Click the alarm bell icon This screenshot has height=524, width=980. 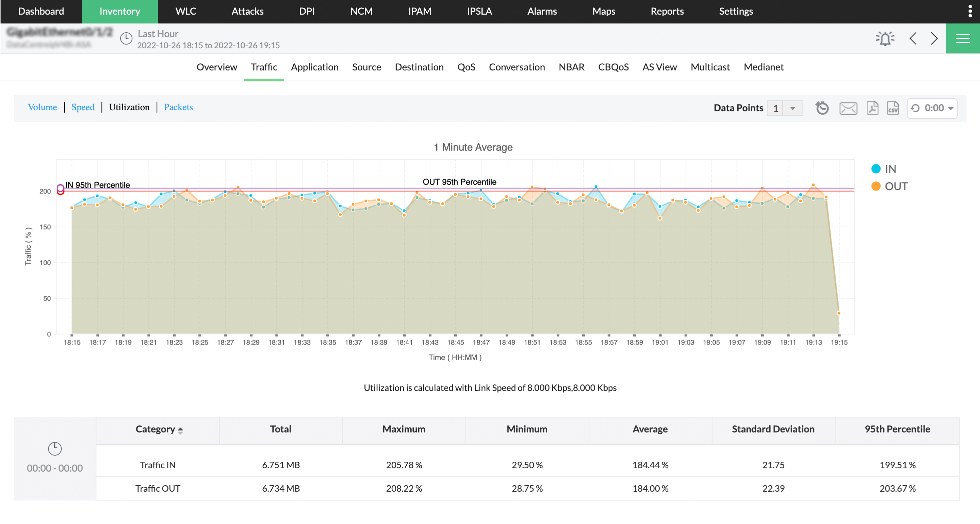pos(885,38)
